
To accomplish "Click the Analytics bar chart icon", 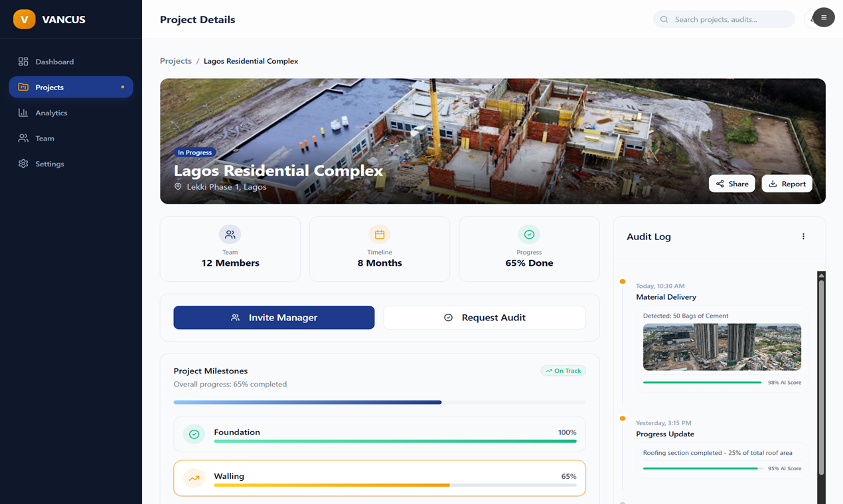I will [23, 113].
